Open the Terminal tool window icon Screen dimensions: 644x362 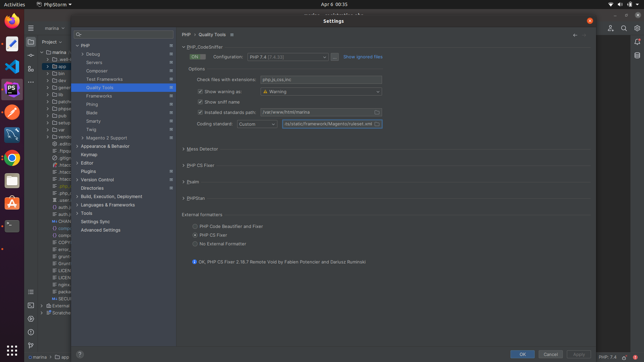tap(31, 305)
